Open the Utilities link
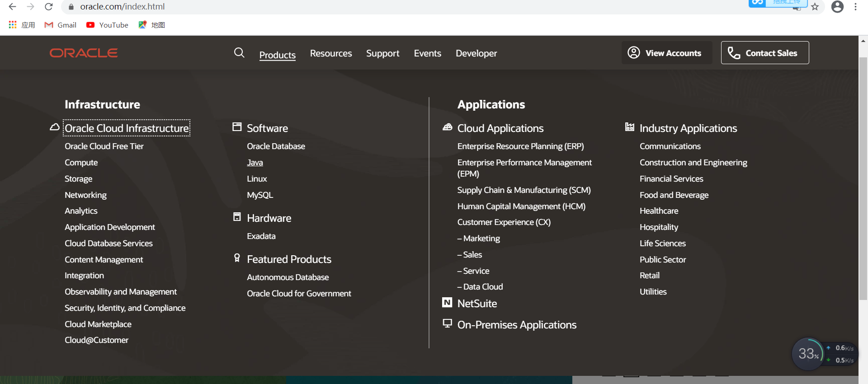 point(653,292)
